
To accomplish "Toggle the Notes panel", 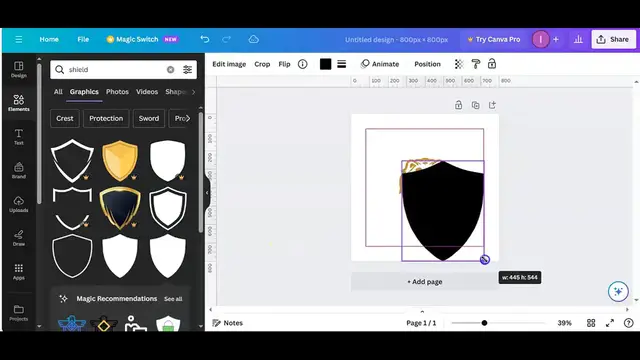I will [x=228, y=323].
